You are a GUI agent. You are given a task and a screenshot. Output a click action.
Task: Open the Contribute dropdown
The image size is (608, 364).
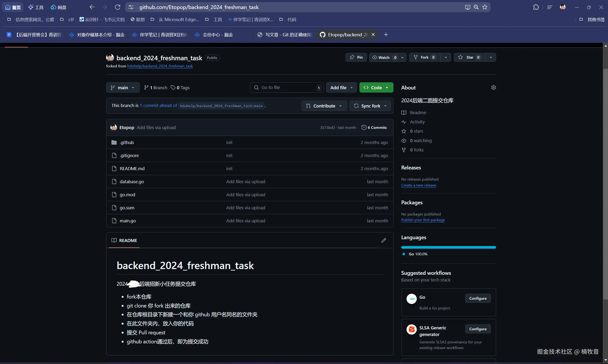point(324,106)
